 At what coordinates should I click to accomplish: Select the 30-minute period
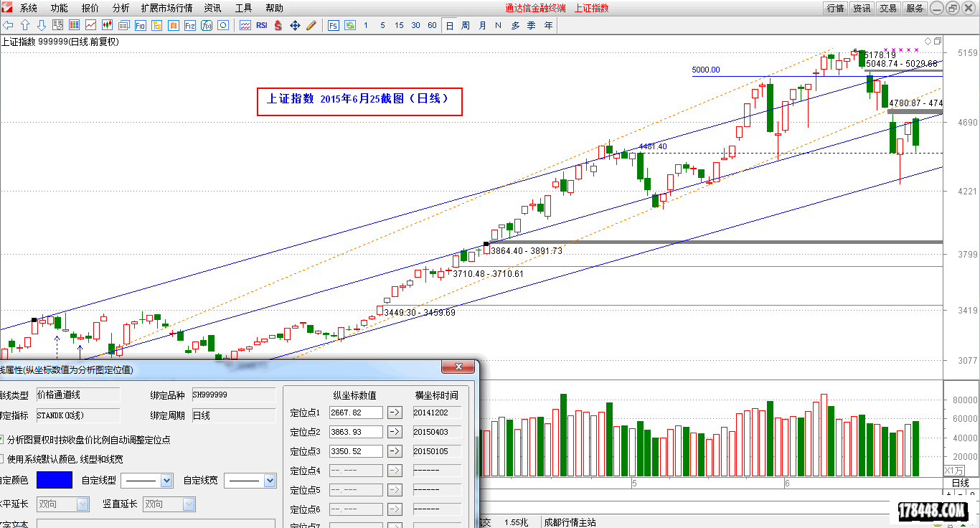point(416,25)
